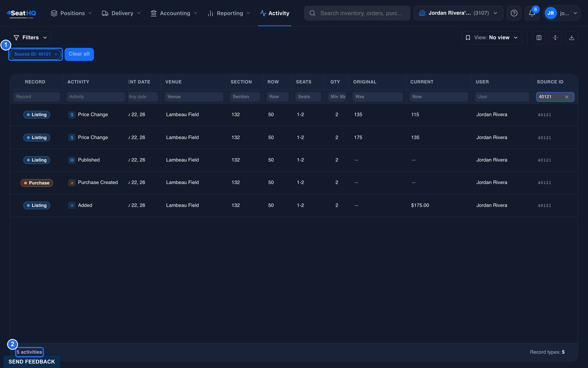Viewport: 588px width, 368px height.
Task: Click the plus icon beside Added
Action: click(72, 206)
